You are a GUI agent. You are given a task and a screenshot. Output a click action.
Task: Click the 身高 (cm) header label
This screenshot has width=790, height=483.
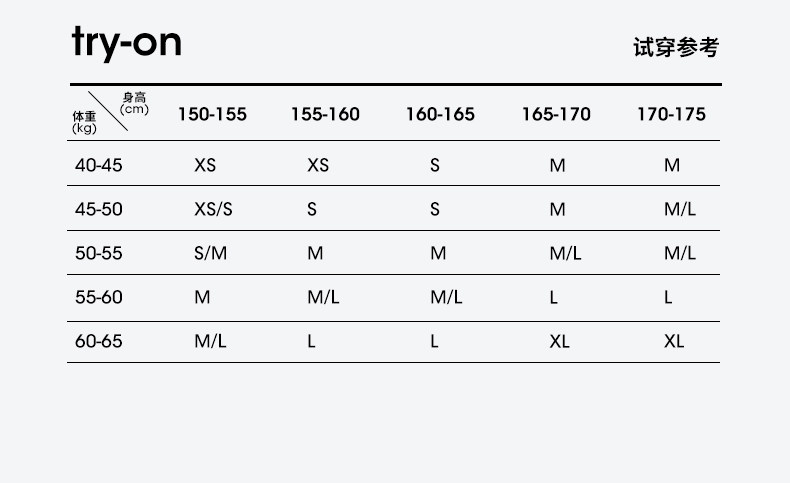134,103
